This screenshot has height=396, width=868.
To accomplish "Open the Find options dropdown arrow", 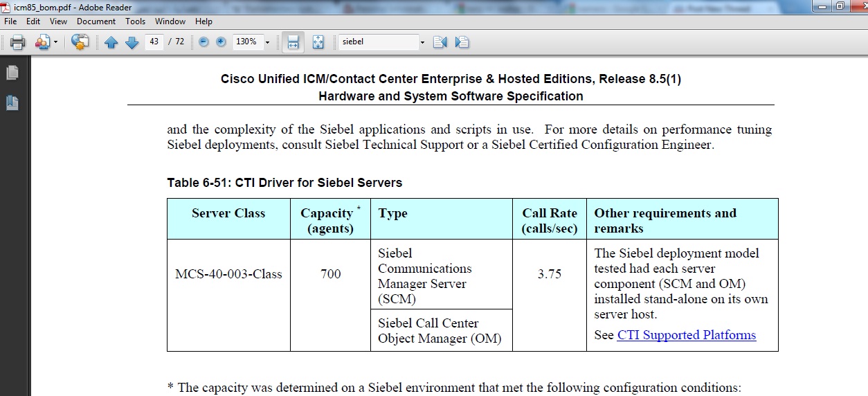I will pyautogui.click(x=422, y=42).
